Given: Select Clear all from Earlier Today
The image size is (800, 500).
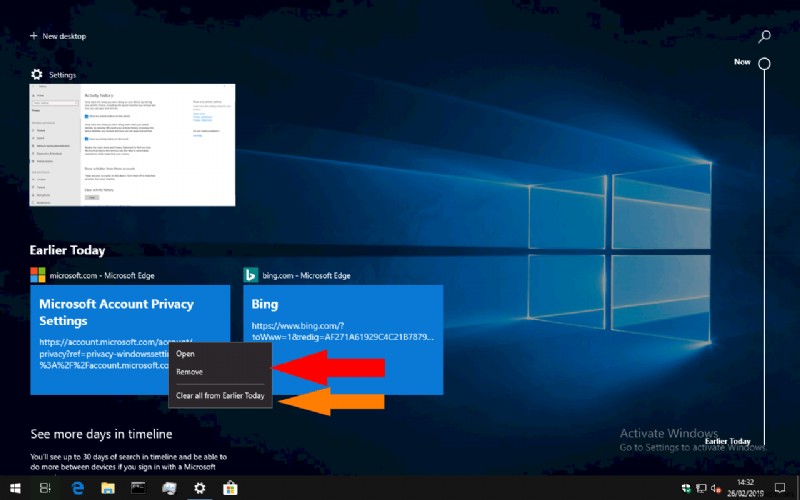Looking at the screenshot, I should 220,395.
